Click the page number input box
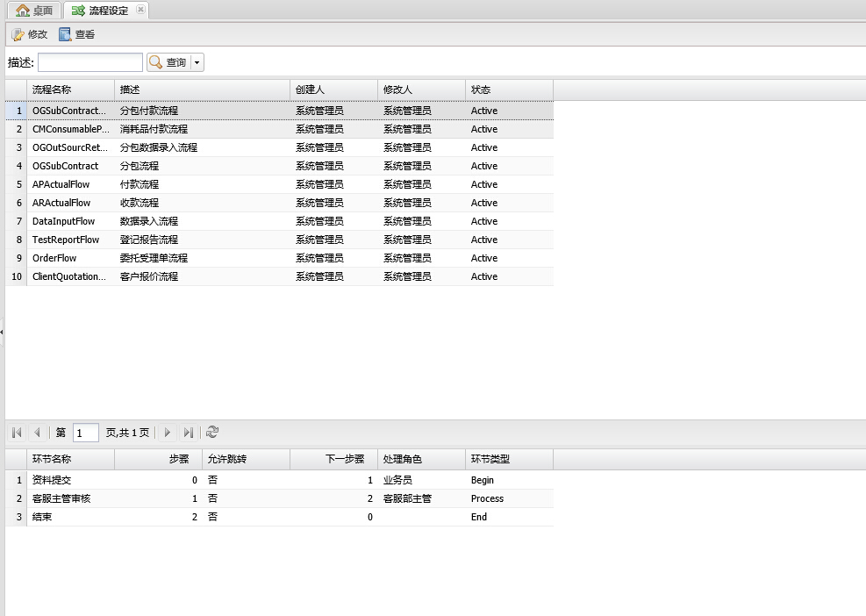The height and width of the screenshot is (616, 866). (x=86, y=433)
